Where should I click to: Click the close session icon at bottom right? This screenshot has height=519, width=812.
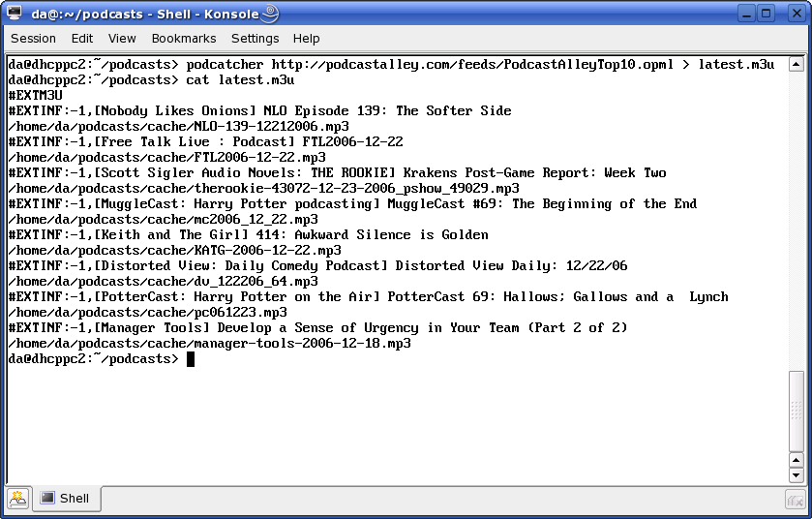click(795, 501)
